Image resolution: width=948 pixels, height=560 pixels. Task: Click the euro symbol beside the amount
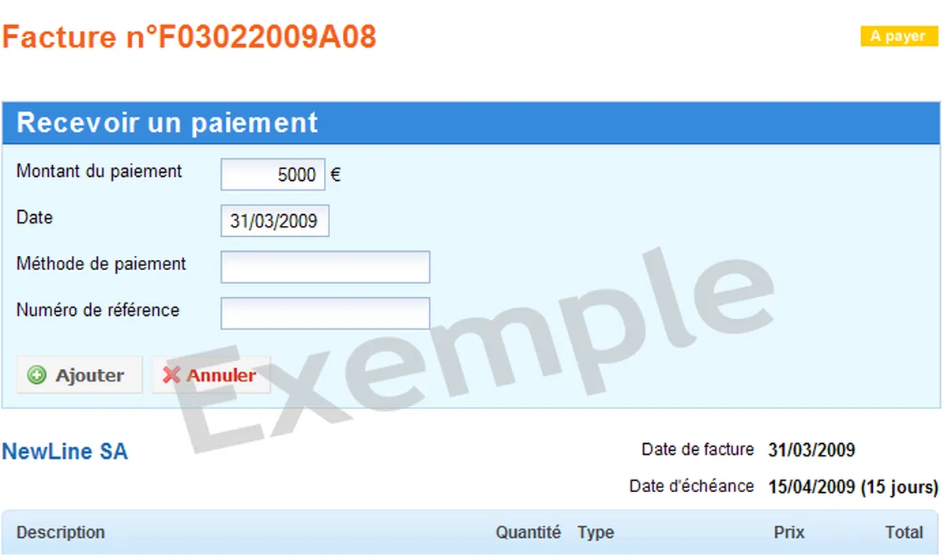[x=335, y=175]
